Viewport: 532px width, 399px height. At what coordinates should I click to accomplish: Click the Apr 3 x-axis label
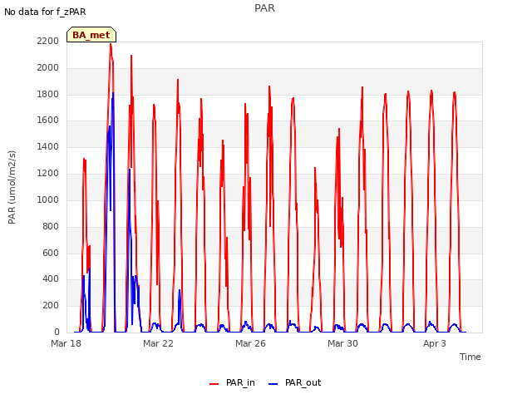[434, 343]
